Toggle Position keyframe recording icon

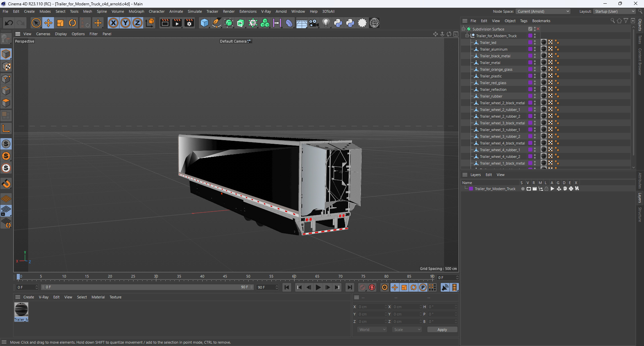click(395, 287)
